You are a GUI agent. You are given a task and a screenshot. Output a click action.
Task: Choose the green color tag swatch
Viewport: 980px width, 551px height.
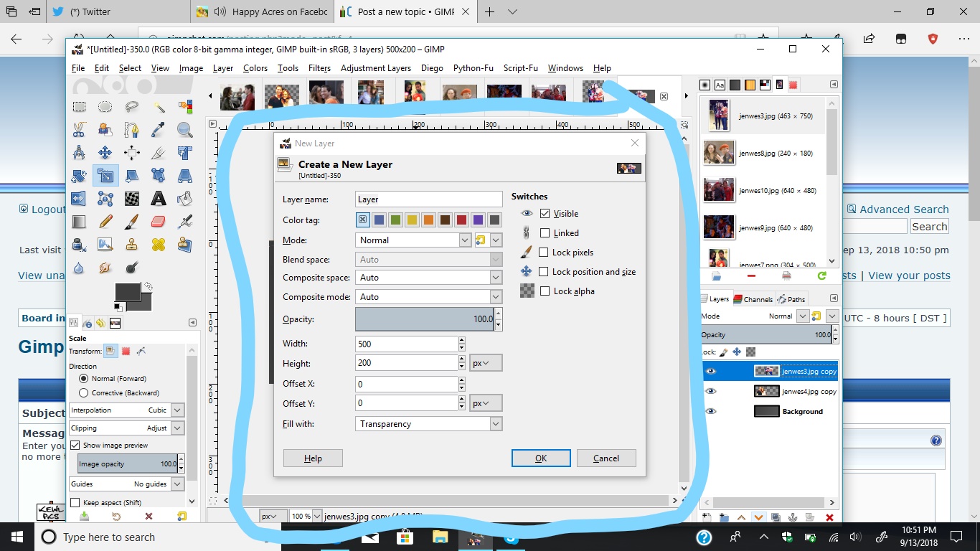tap(395, 220)
